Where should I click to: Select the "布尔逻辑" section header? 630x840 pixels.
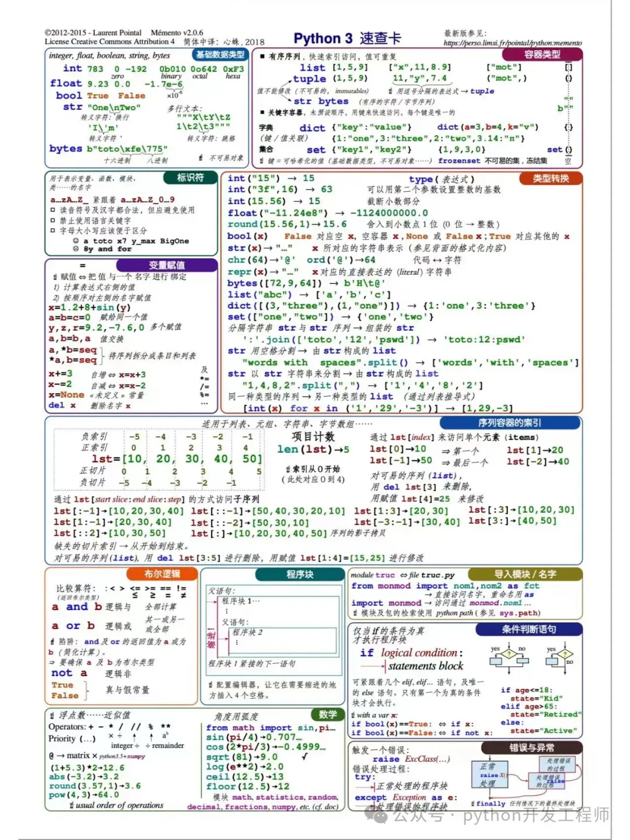coord(162,573)
